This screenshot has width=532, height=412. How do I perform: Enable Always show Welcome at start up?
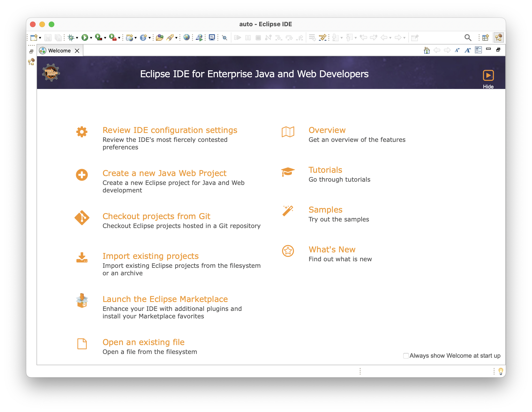(406, 356)
